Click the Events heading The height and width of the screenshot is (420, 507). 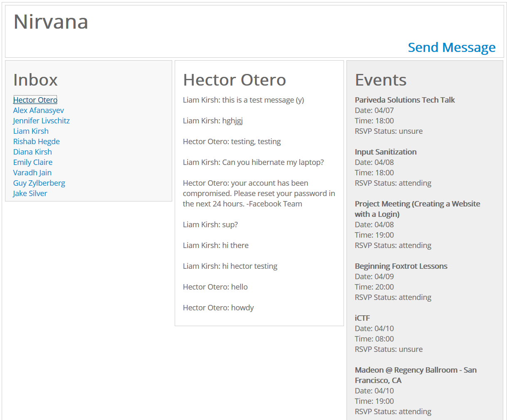coord(381,80)
